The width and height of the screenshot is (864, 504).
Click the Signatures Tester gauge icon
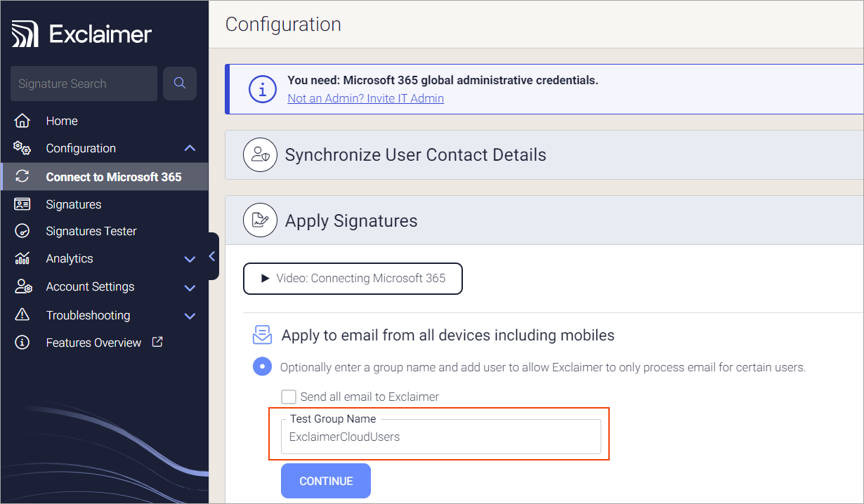point(22,231)
